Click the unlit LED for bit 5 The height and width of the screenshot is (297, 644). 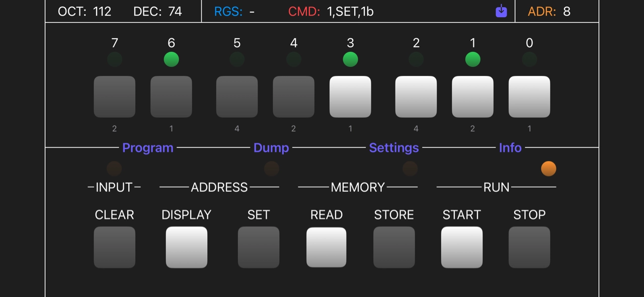point(237,59)
